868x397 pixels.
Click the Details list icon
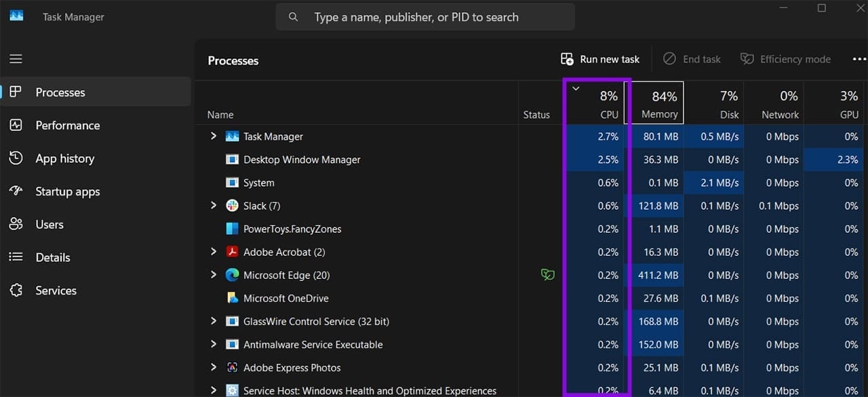point(16,257)
